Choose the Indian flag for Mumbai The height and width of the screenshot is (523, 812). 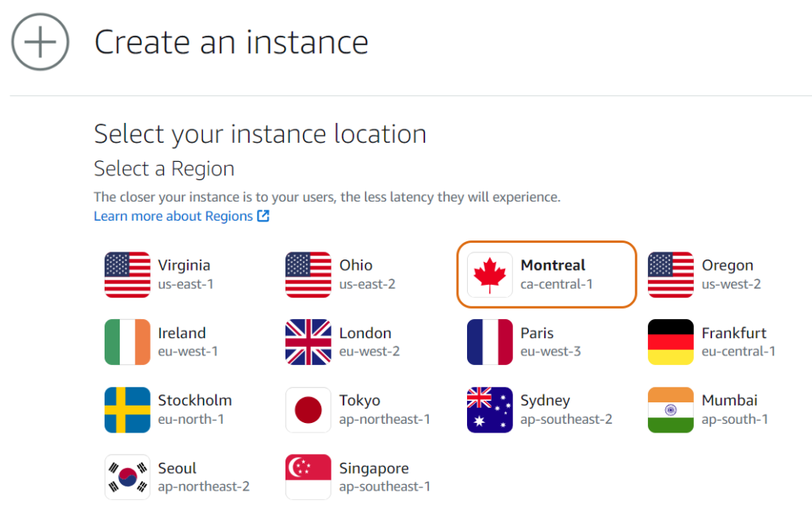(x=671, y=410)
